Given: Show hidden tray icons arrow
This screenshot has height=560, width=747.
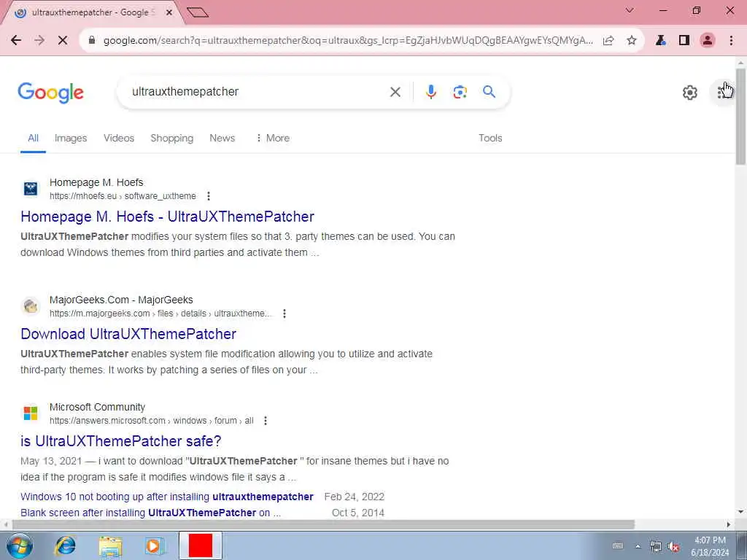Looking at the screenshot, I should pos(638,546).
